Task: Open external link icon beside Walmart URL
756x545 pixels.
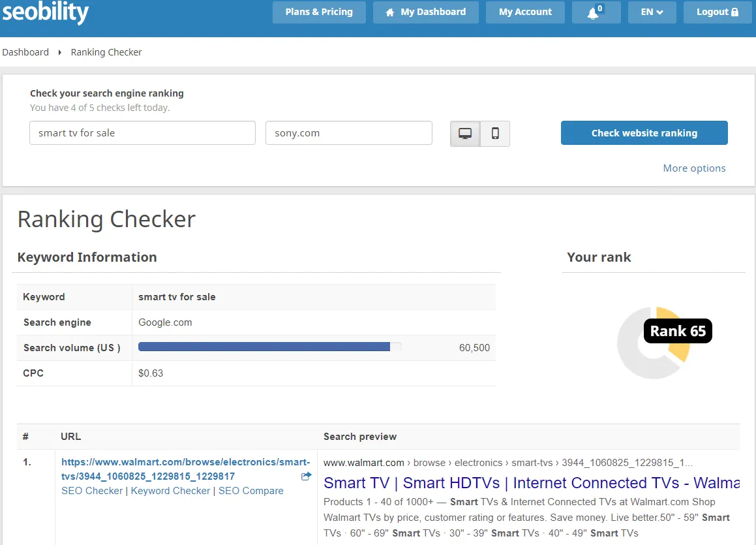Action: pos(306,476)
